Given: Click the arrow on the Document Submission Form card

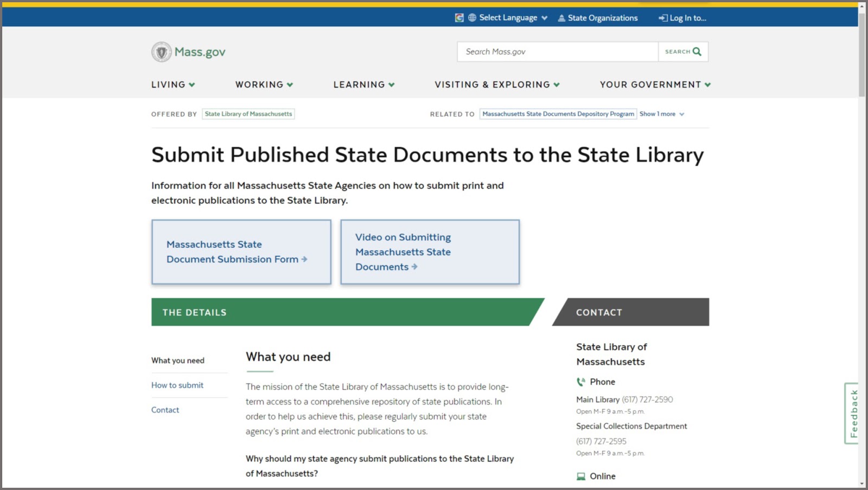Looking at the screenshot, I should click(x=305, y=259).
